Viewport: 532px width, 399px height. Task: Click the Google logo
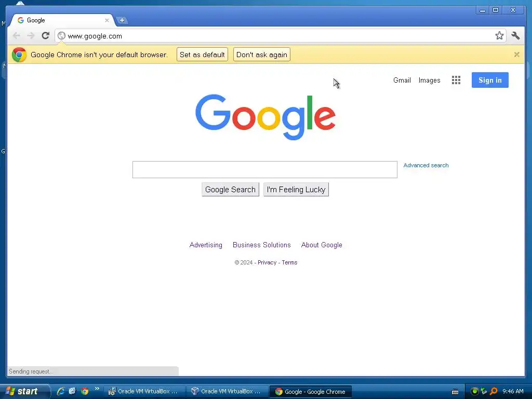pos(265,117)
